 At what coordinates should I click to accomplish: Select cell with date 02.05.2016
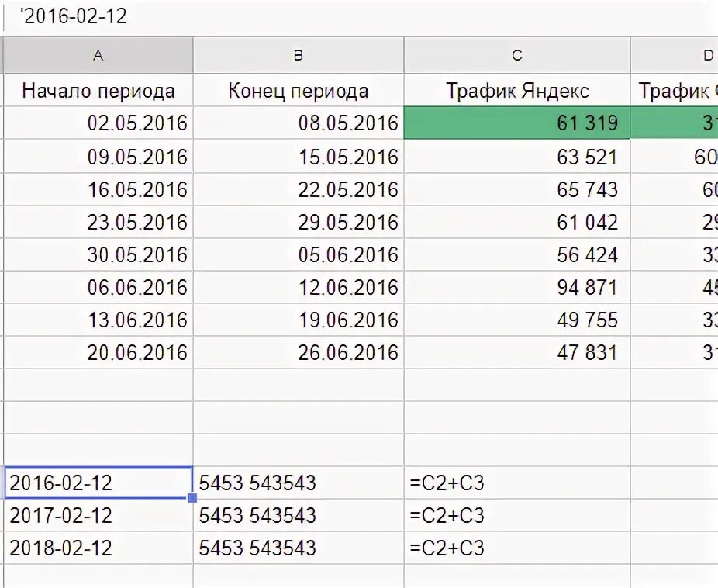pos(98,123)
